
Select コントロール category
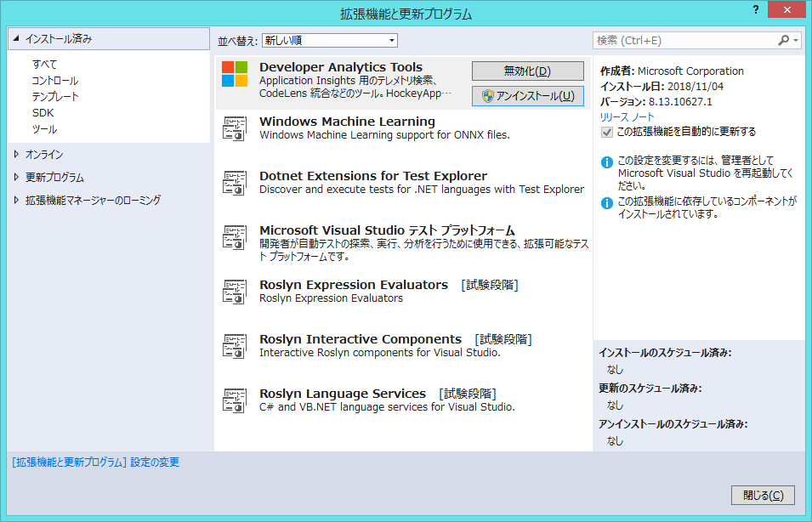click(55, 80)
